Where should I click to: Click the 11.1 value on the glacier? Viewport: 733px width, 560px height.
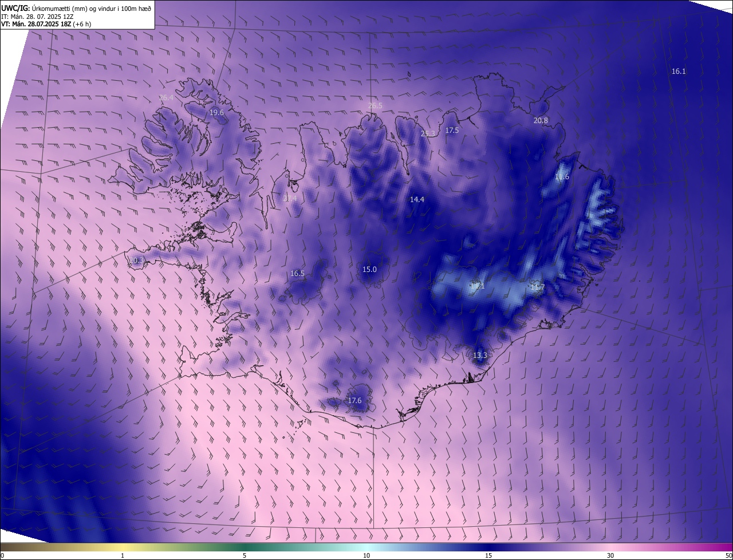point(478,286)
